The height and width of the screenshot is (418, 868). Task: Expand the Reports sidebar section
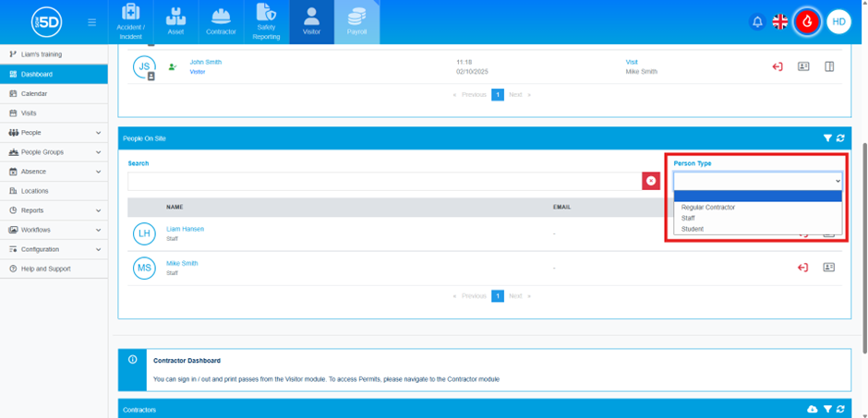54,210
